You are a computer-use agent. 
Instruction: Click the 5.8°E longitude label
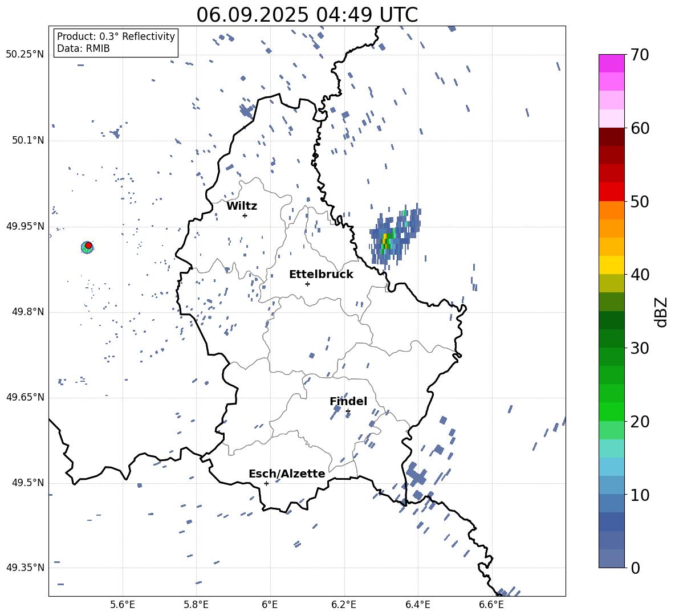(196, 605)
